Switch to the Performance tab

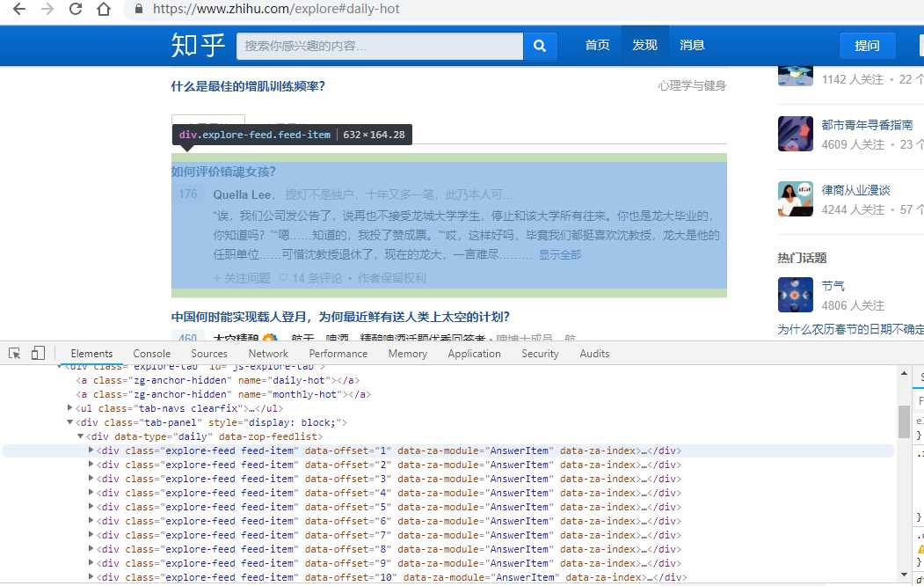[338, 353]
